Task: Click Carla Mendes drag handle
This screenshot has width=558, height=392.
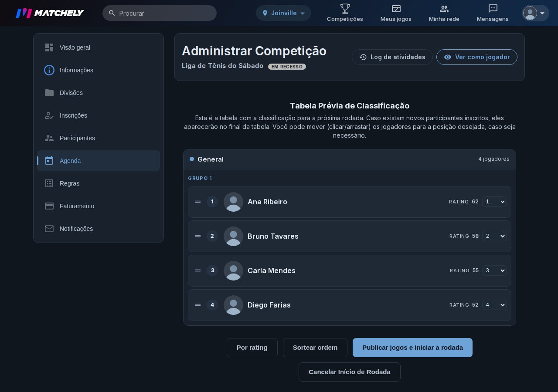Action: pyautogui.click(x=198, y=270)
